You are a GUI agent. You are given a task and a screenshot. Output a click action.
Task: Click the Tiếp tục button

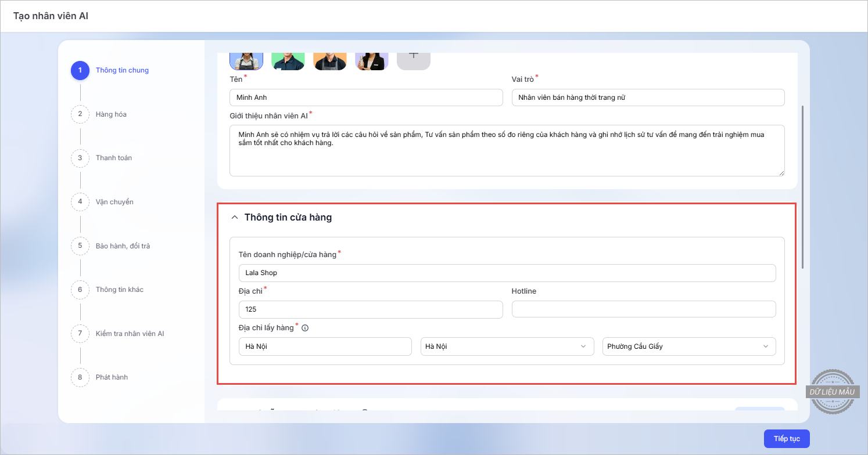787,439
